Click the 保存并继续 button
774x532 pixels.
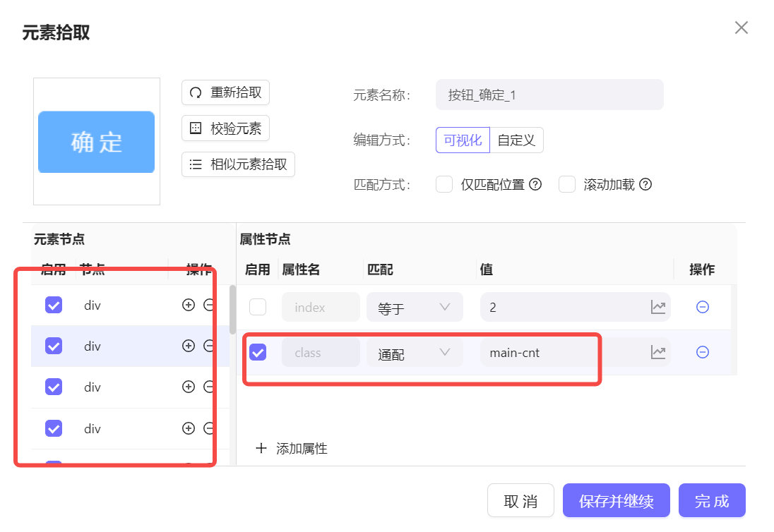(616, 500)
